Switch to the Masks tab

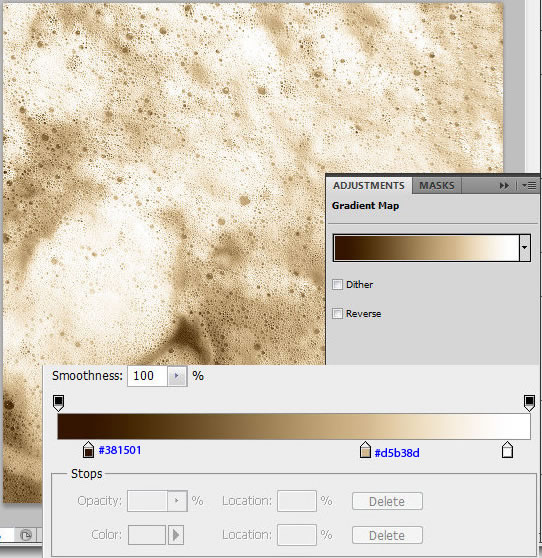click(x=437, y=186)
